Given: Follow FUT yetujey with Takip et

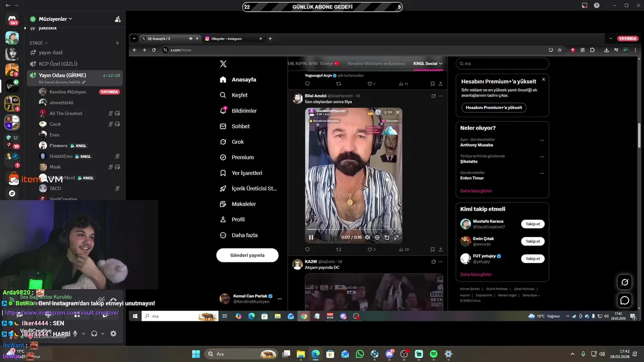Looking at the screenshot, I should point(533,258).
